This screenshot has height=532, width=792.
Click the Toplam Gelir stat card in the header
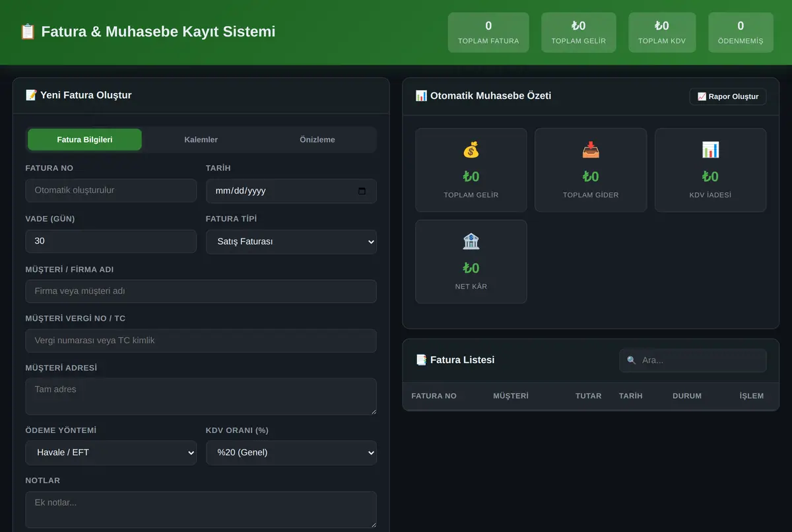click(579, 32)
